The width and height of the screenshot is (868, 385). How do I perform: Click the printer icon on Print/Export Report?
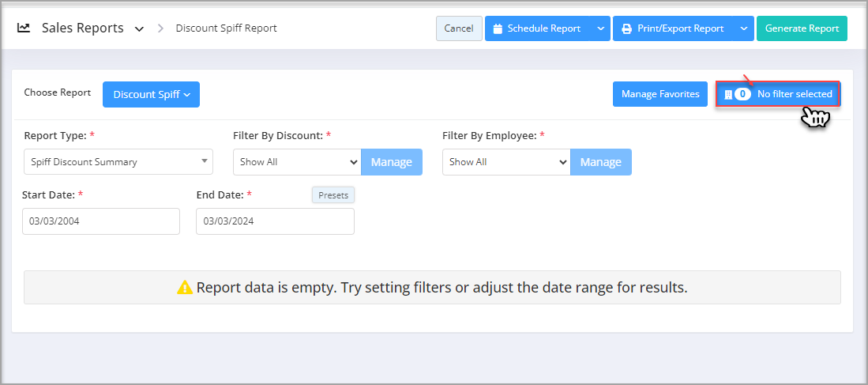(626, 28)
